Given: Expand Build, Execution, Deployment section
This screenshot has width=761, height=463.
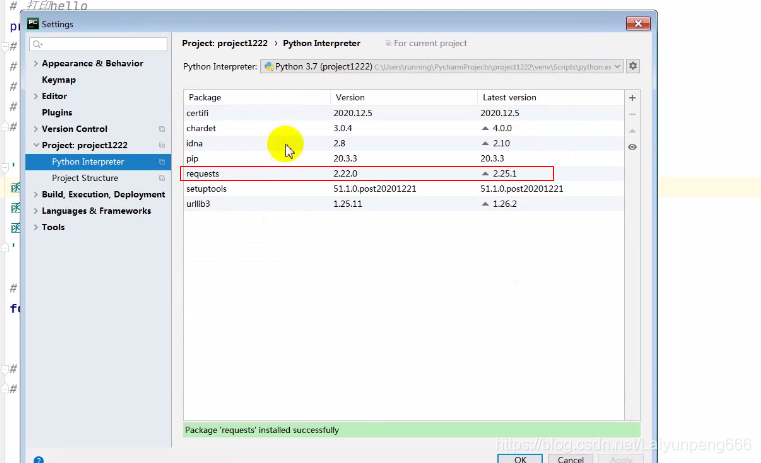Looking at the screenshot, I should click(35, 195).
